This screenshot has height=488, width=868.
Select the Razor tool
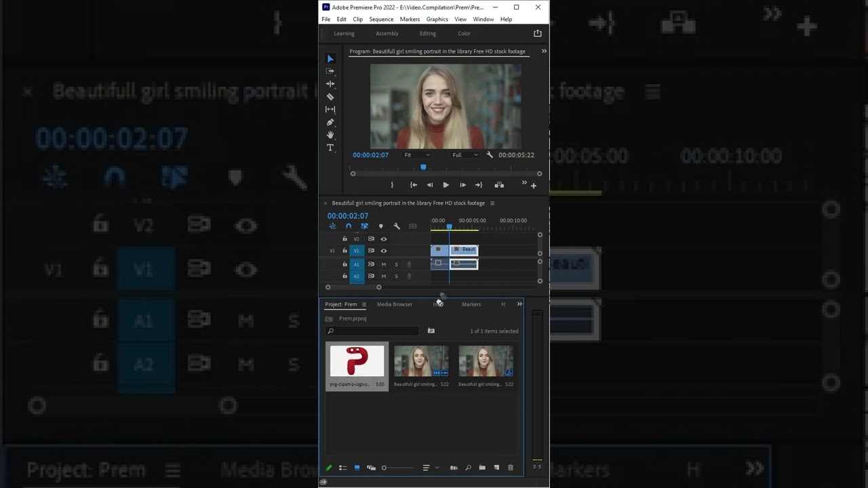point(330,97)
